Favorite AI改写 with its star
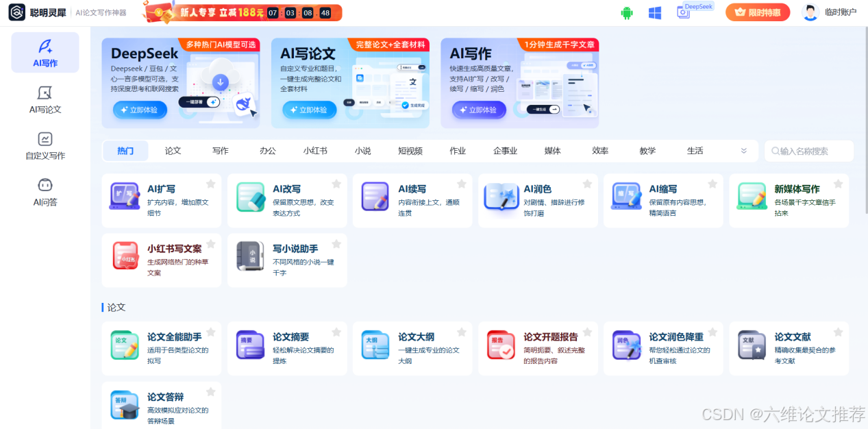This screenshot has width=868, height=429. [x=336, y=184]
